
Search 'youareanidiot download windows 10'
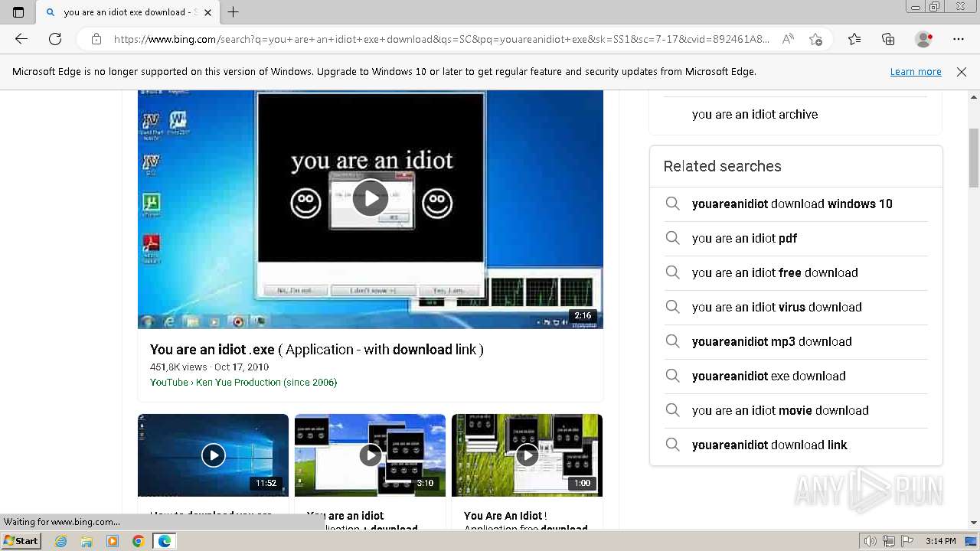[x=792, y=204]
